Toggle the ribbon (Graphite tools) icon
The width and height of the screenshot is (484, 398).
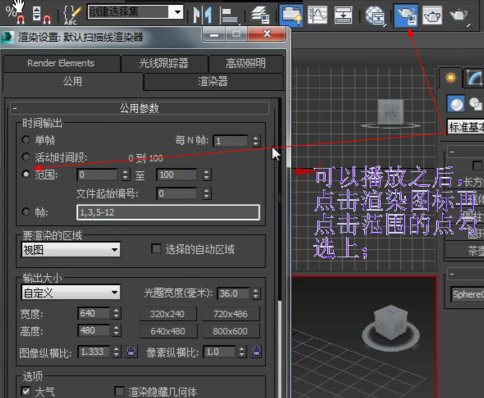291,15
